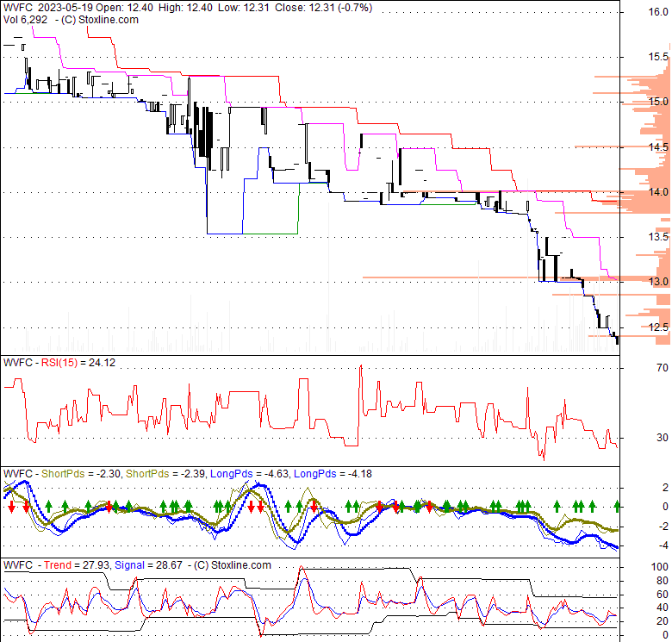Screen dimensions: 672x642
Task: Click the 'ShortPds = -2.39' reading
Action: coord(165,474)
